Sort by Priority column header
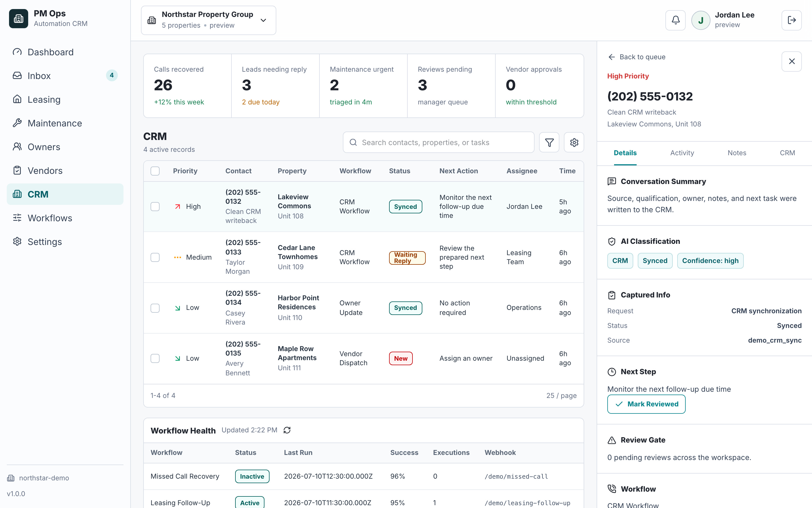This screenshot has height=508, width=812. [185, 171]
